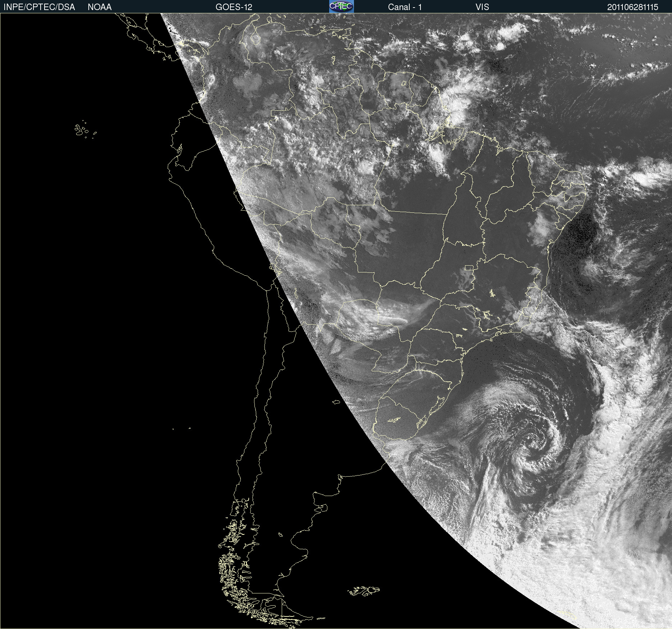This screenshot has height=629, width=672.
Task: Click the GOES-12 satellite label
Action: [x=234, y=7]
